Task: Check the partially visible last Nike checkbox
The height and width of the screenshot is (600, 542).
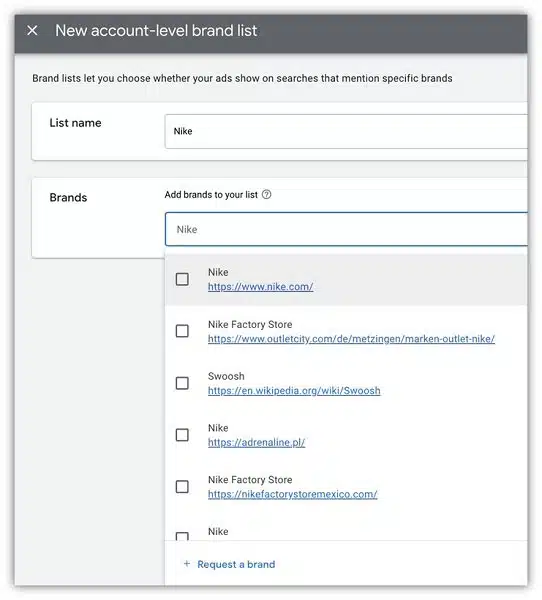Action: click(182, 536)
